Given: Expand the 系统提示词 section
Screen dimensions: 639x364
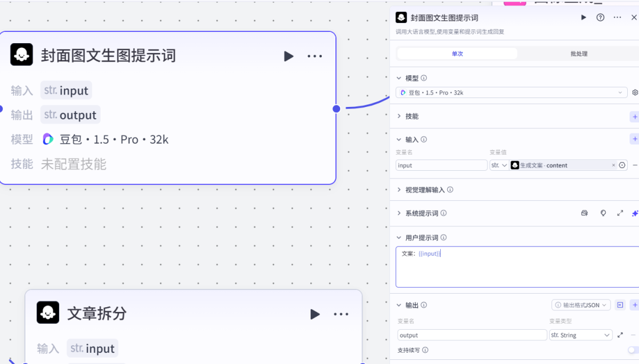Looking at the screenshot, I should (399, 213).
